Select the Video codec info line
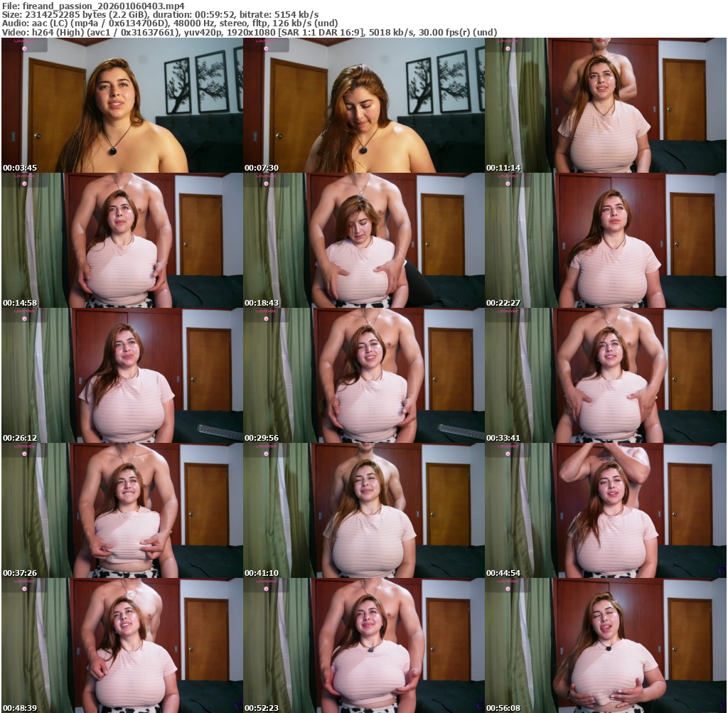This screenshot has width=728, height=713. 250,33
